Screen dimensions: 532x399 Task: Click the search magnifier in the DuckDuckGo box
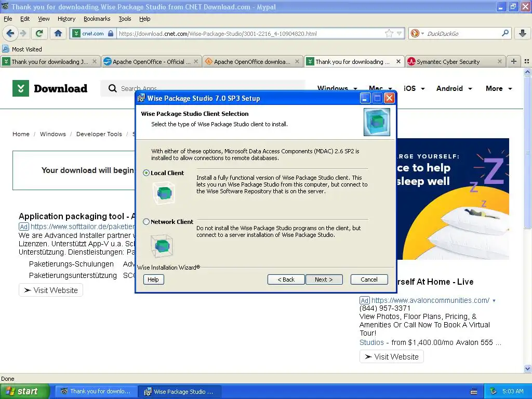tap(505, 33)
